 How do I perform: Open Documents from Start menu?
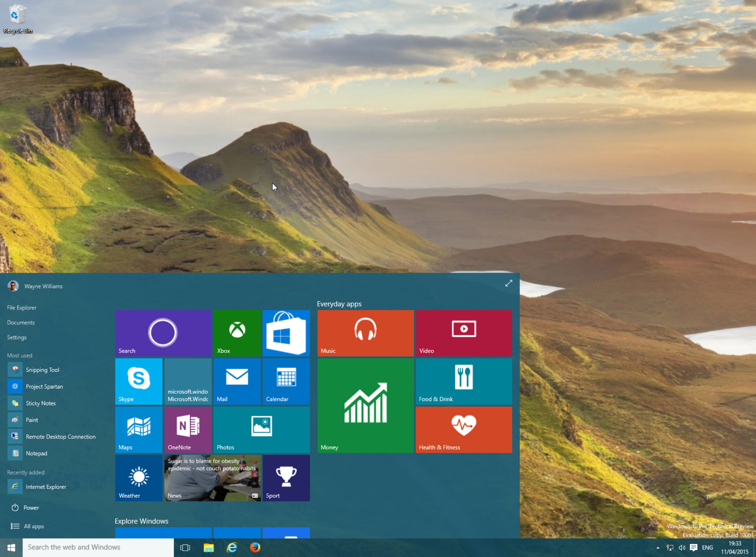pos(21,322)
